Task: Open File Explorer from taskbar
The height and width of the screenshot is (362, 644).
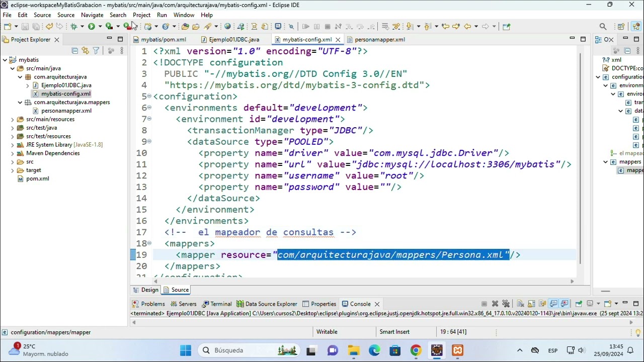Action: point(353,350)
